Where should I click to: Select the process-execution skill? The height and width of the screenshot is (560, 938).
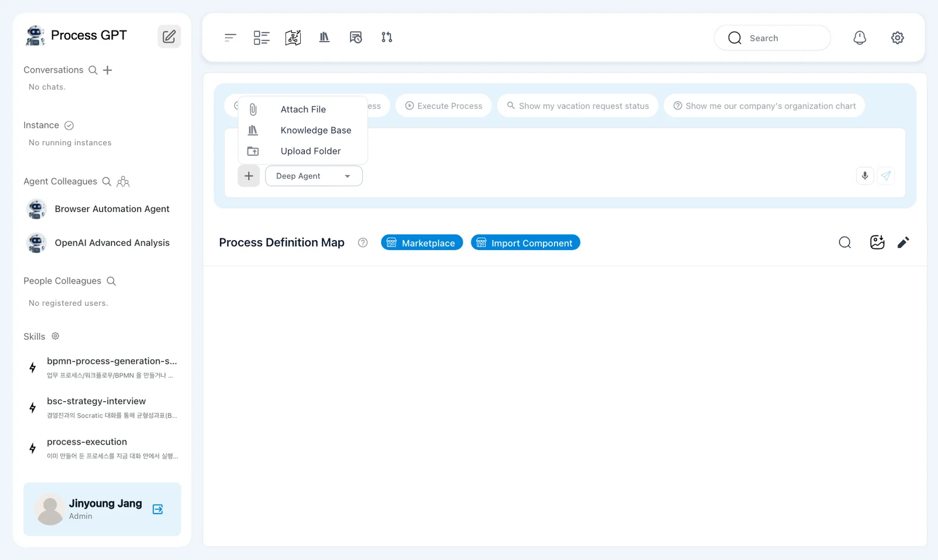click(x=102, y=448)
